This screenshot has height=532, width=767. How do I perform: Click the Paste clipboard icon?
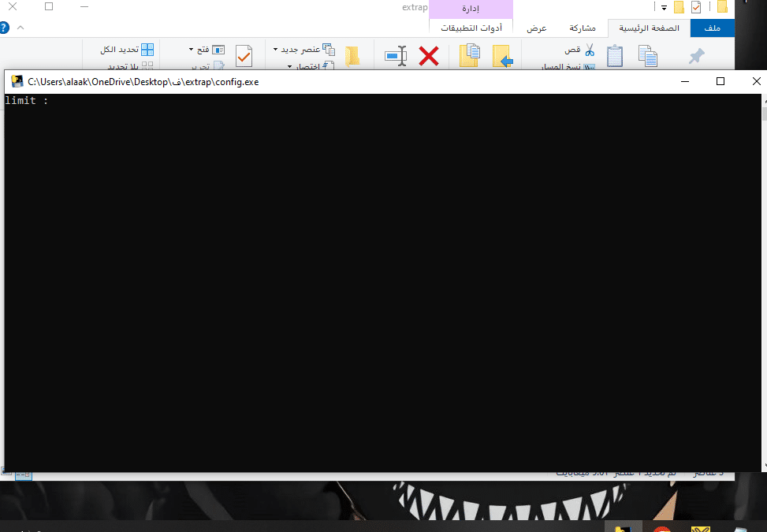(x=615, y=56)
